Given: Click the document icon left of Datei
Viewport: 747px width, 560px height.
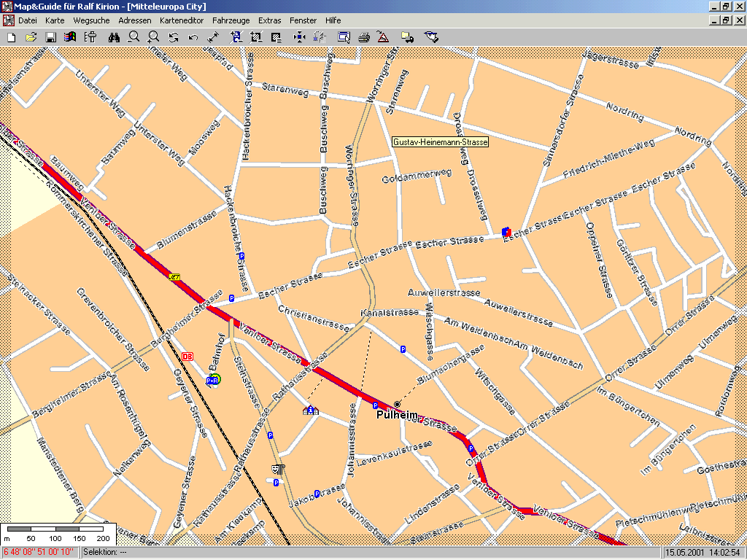Looking at the screenshot, I should 8,20.
